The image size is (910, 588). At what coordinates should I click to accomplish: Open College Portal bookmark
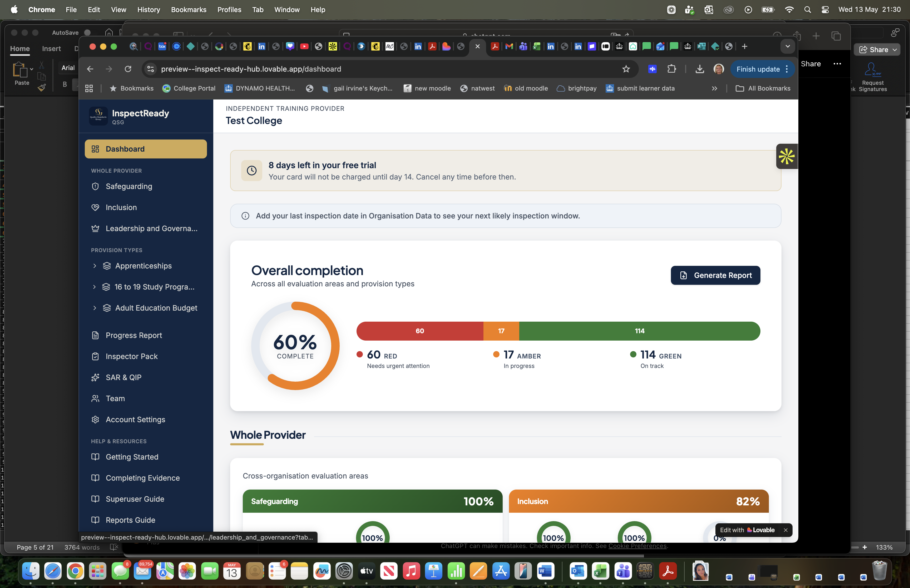[x=189, y=88]
